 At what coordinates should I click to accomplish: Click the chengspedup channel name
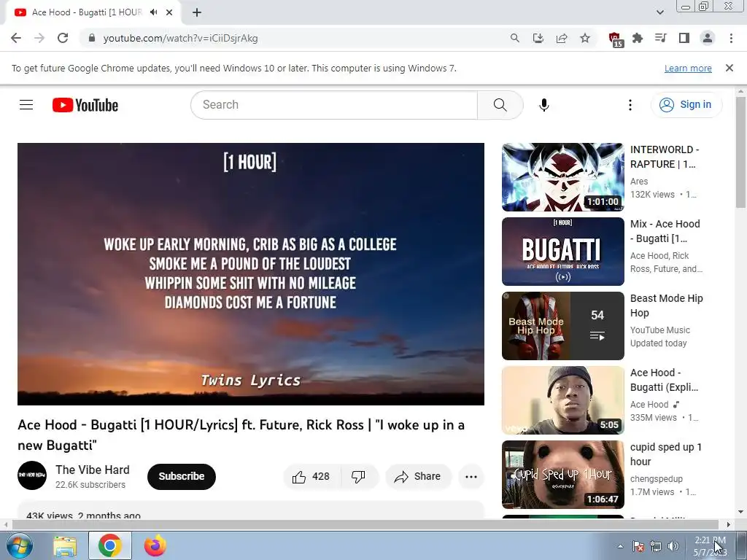[x=656, y=478]
